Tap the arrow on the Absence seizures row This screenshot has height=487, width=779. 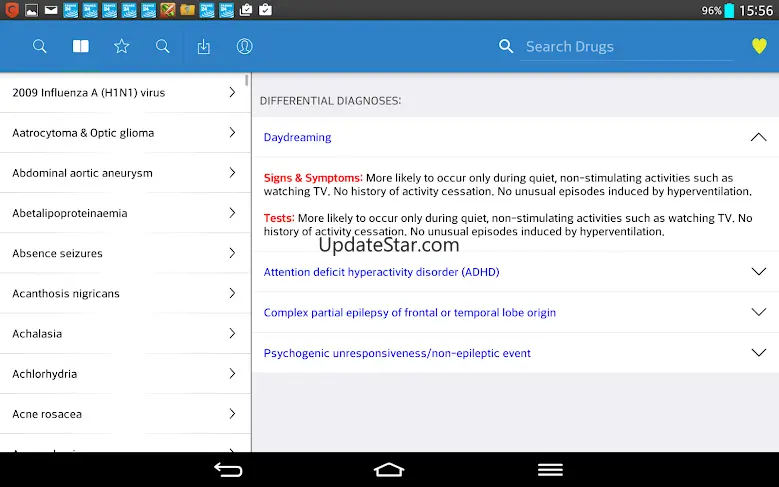coord(232,253)
